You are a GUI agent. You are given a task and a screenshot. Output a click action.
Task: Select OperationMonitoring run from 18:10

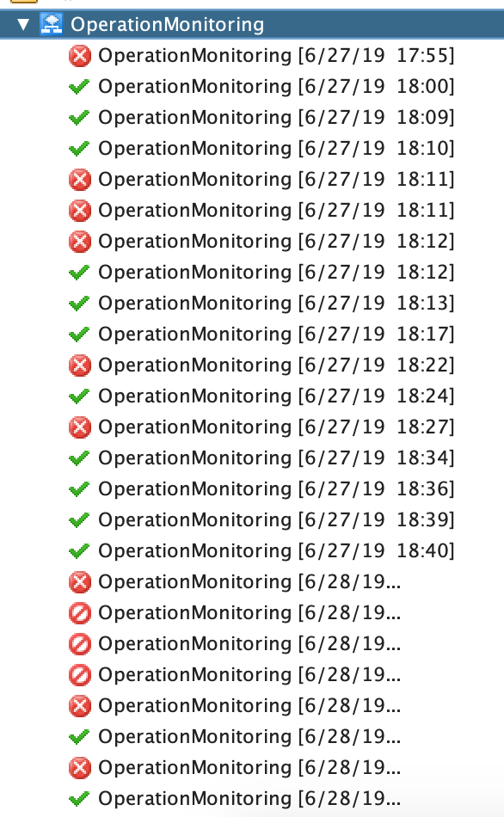coord(276,149)
